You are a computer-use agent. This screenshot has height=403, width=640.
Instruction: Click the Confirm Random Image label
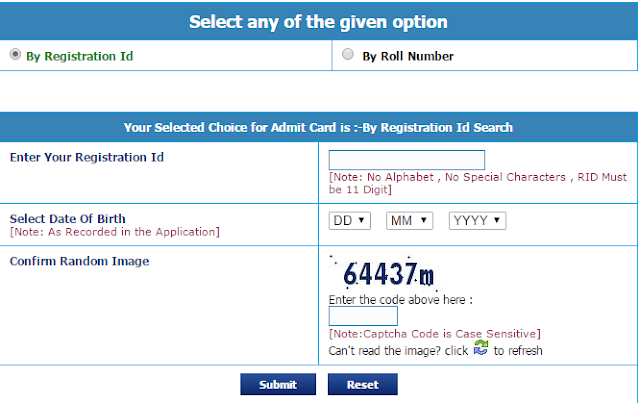coord(80,261)
